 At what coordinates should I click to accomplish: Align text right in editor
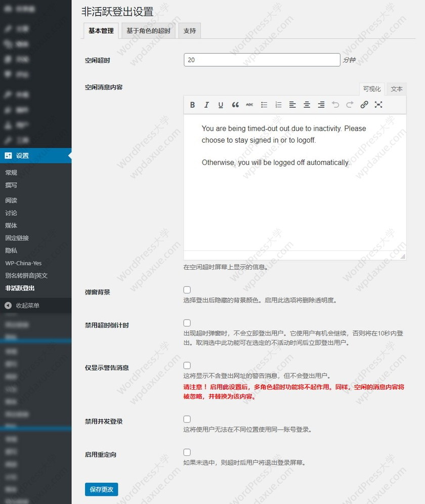pyautogui.click(x=321, y=105)
